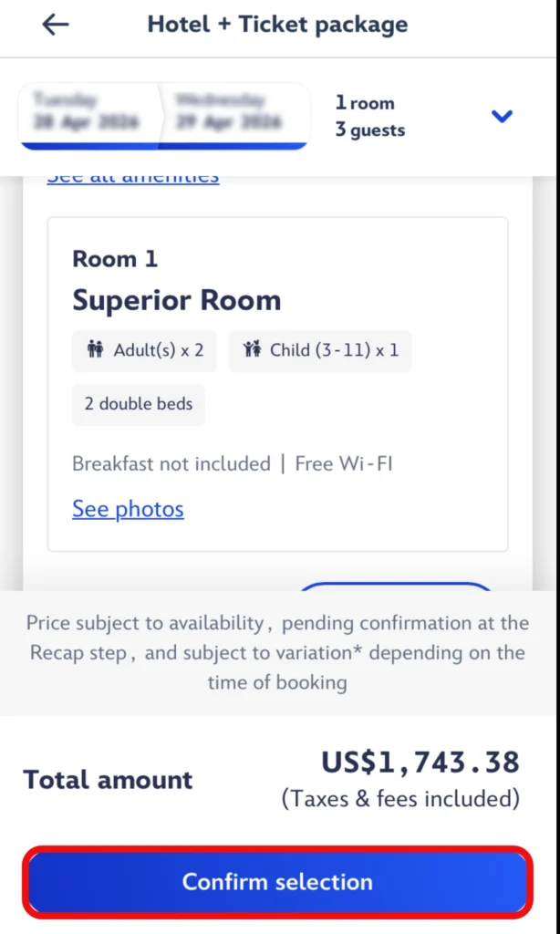This screenshot has width=560, height=934.
Task: Click the 'Hotel + Ticket package' title
Action: pos(278,25)
